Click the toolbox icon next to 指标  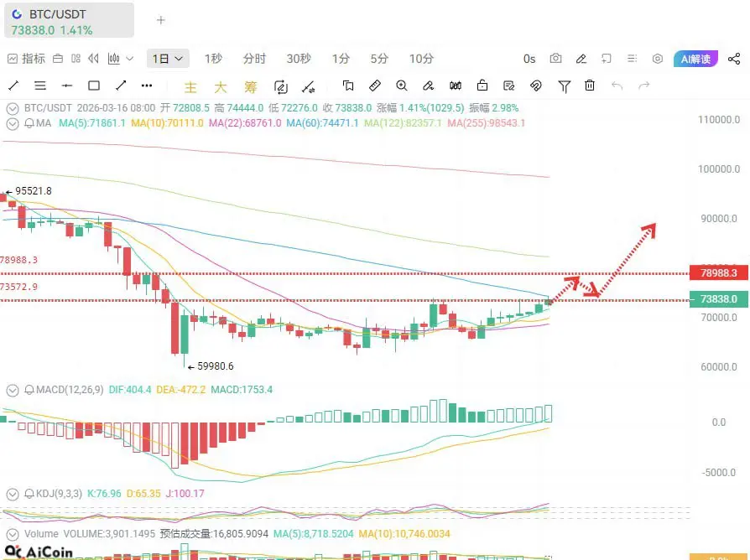click(58, 59)
